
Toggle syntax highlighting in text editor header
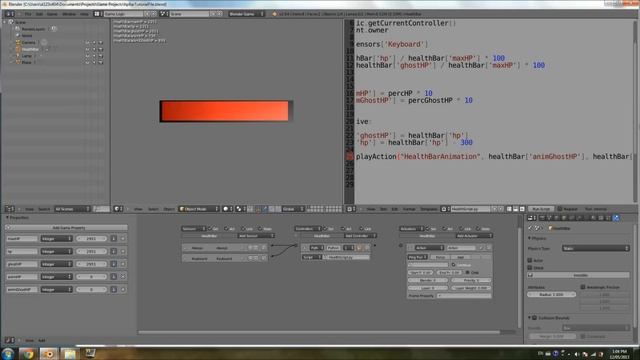click(x=522, y=209)
